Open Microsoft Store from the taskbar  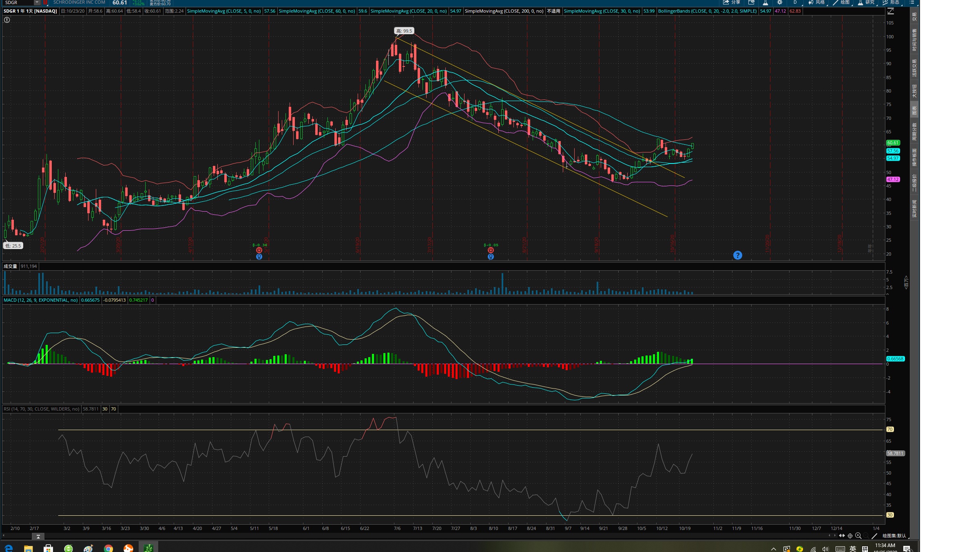[48, 548]
